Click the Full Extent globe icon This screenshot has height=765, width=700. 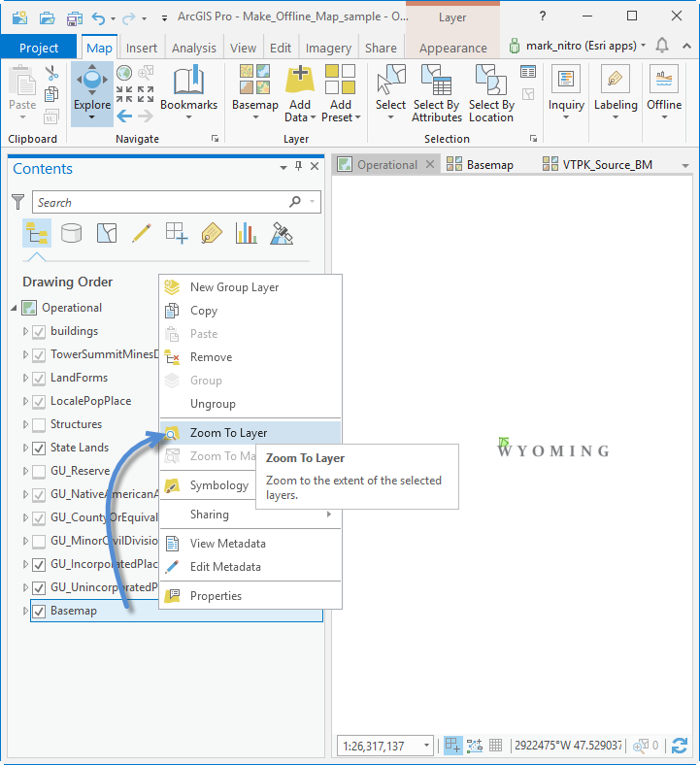coord(124,73)
